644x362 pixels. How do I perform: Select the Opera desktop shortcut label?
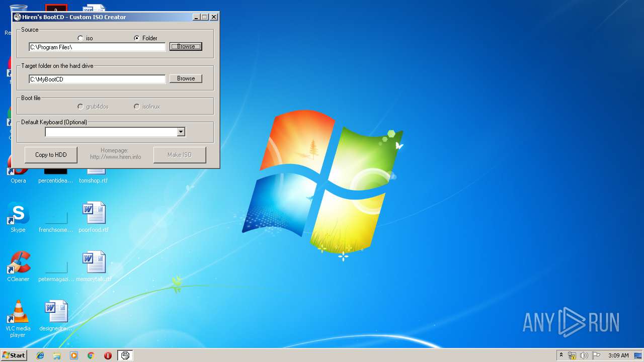[x=18, y=180]
